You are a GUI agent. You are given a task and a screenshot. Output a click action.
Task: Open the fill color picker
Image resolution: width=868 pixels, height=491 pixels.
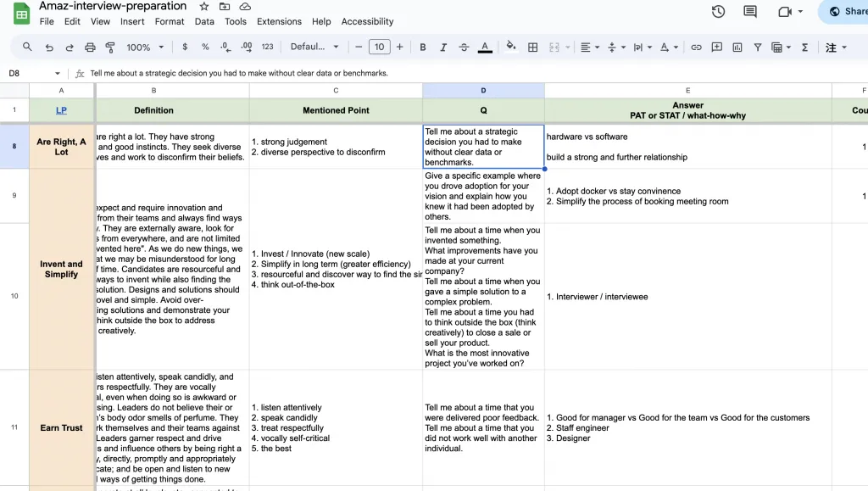point(510,47)
